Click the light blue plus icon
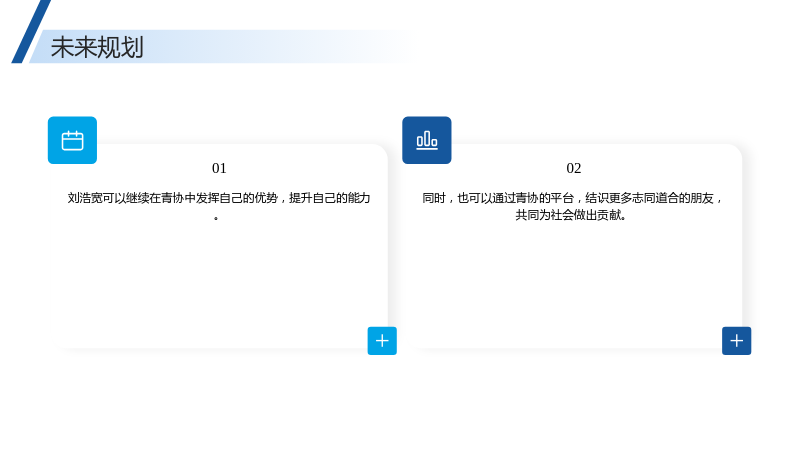 pyautogui.click(x=382, y=341)
